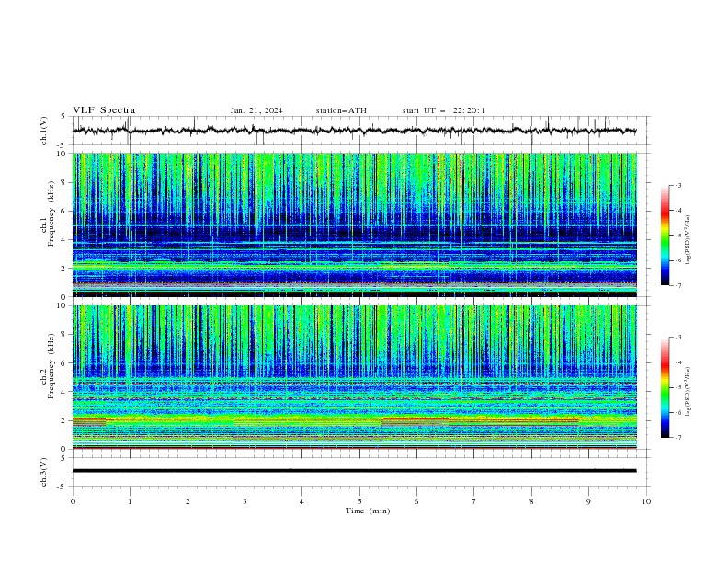This screenshot has height=563, width=728.
Task: Click the ch.1 voltage waveform trace
Action: point(354,131)
